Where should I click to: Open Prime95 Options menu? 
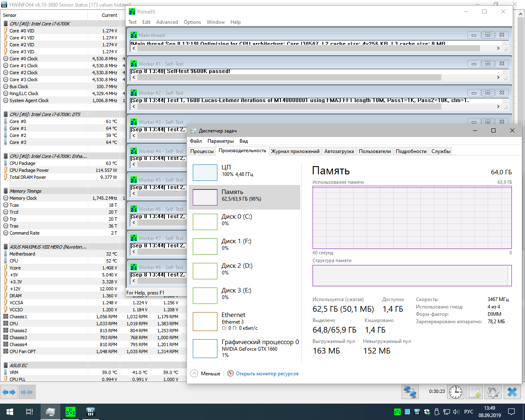[x=192, y=22]
